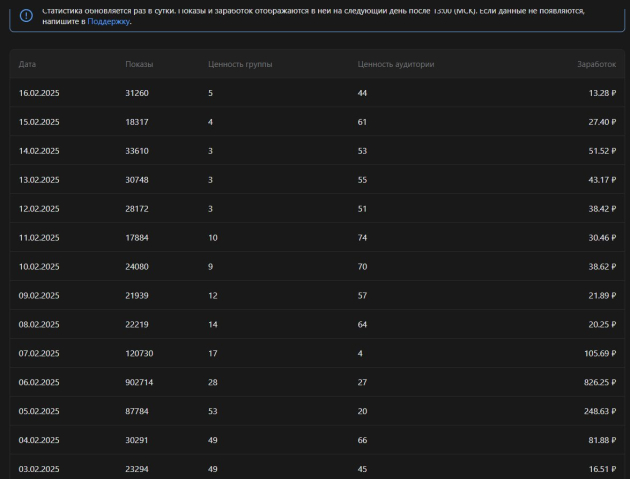Select the date cell 14.02.2025

pyautogui.click(x=39, y=151)
